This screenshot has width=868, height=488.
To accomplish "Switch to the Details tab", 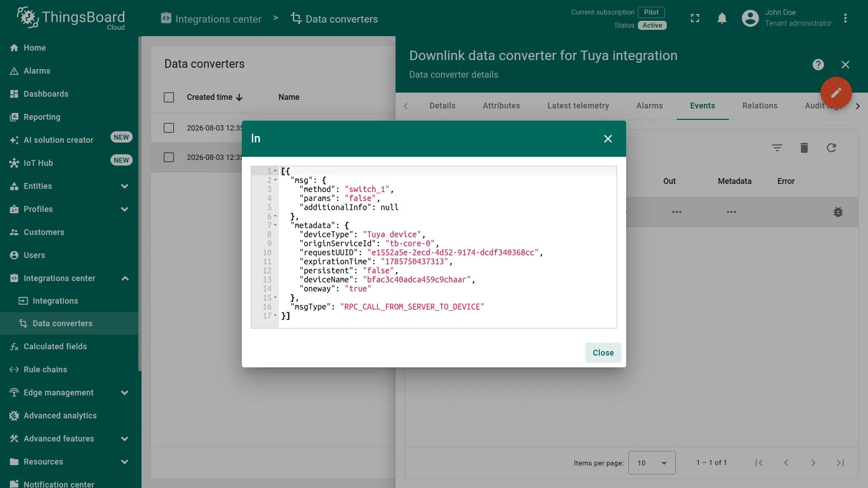I will pyautogui.click(x=442, y=106).
